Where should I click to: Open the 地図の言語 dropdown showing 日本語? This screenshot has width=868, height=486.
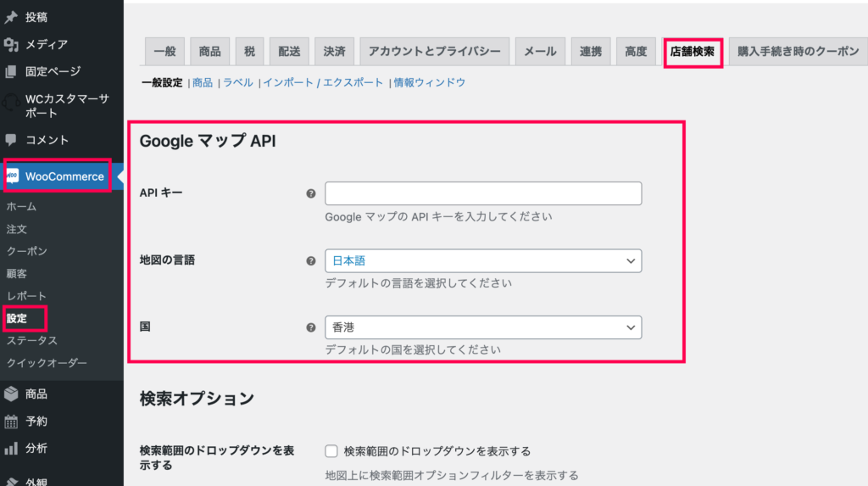[x=483, y=261]
